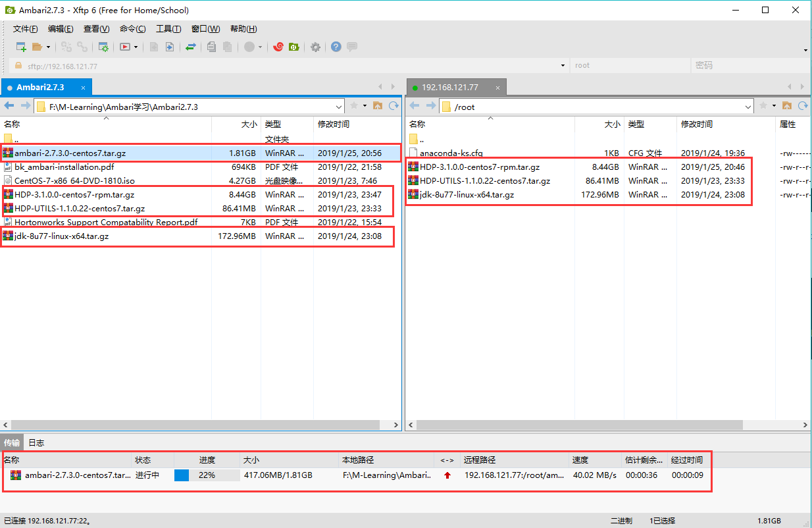Click local pane forward arrow
The image size is (812, 528).
[x=26, y=105]
